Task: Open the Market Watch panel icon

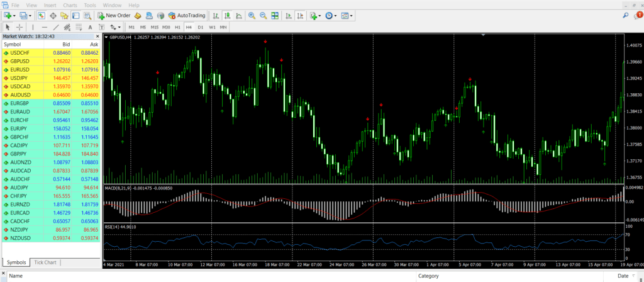Action: [x=42, y=16]
